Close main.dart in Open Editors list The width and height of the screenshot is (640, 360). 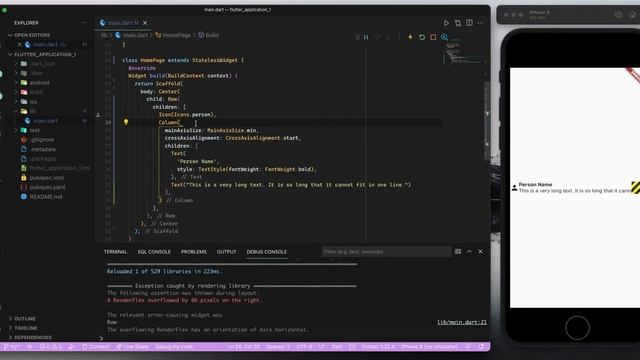[19, 44]
